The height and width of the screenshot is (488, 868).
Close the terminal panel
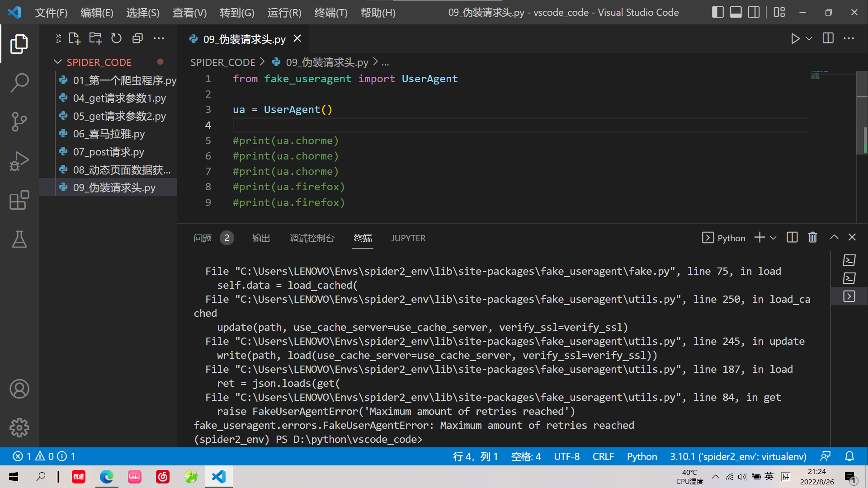(852, 237)
